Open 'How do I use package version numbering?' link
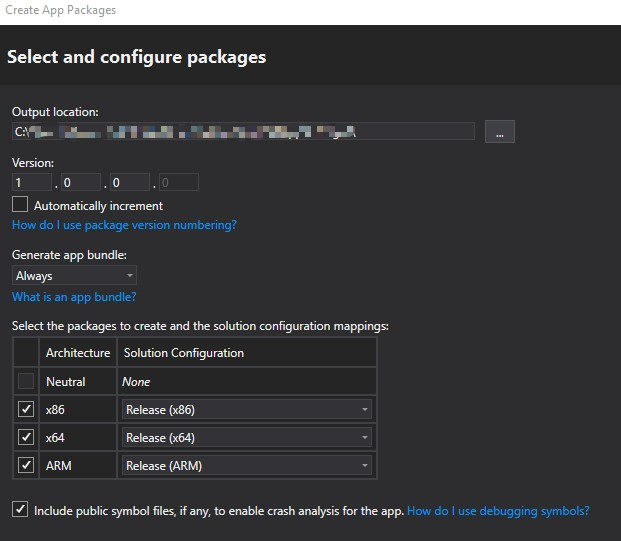 tap(124, 225)
